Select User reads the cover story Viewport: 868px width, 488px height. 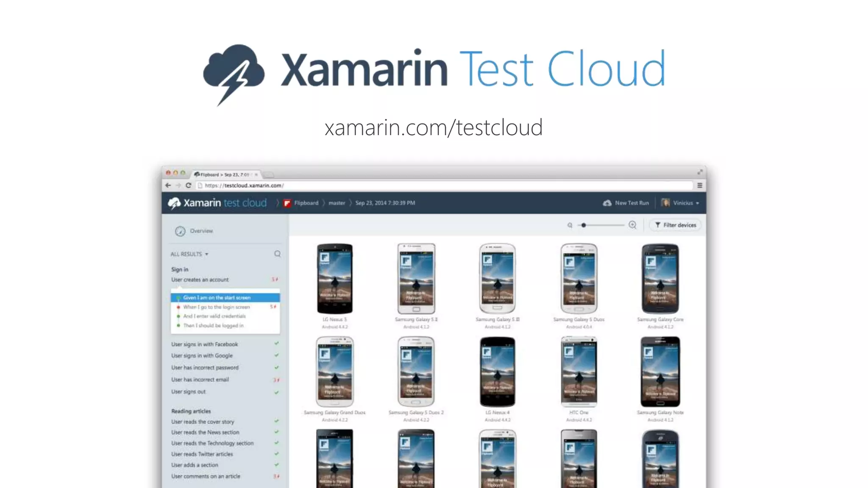[203, 422]
